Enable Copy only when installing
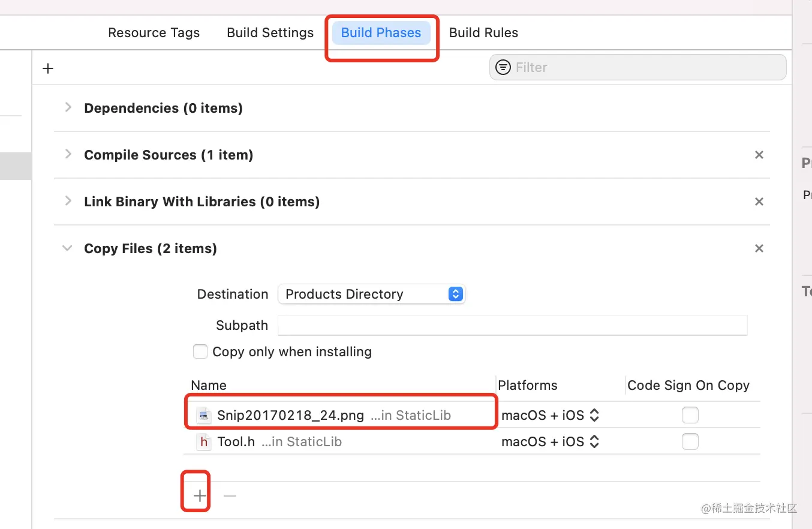The image size is (812, 529). tap(200, 351)
